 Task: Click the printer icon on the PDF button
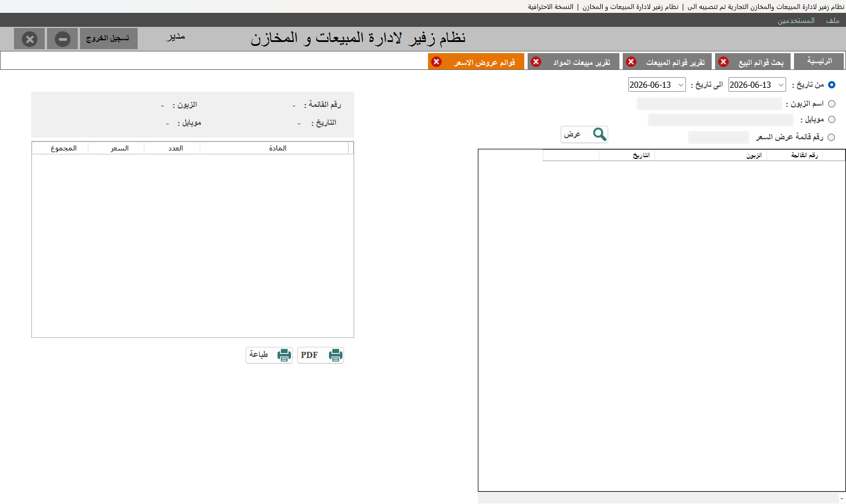[336, 355]
